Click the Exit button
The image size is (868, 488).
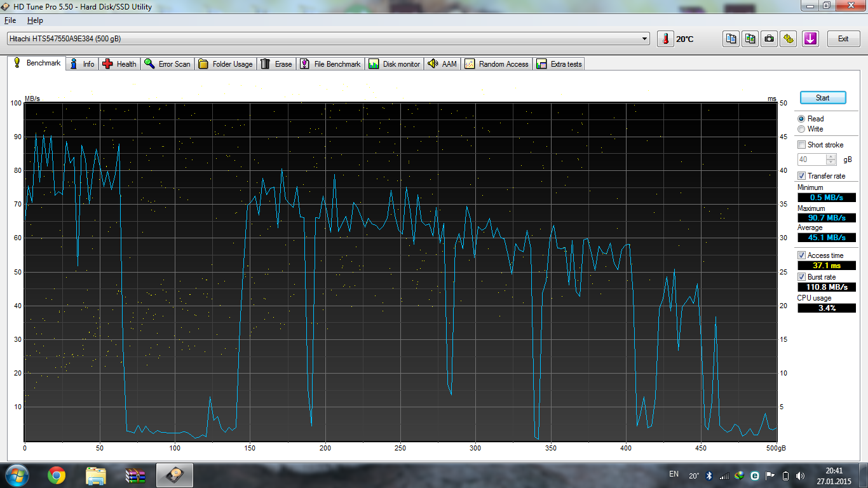tap(843, 39)
